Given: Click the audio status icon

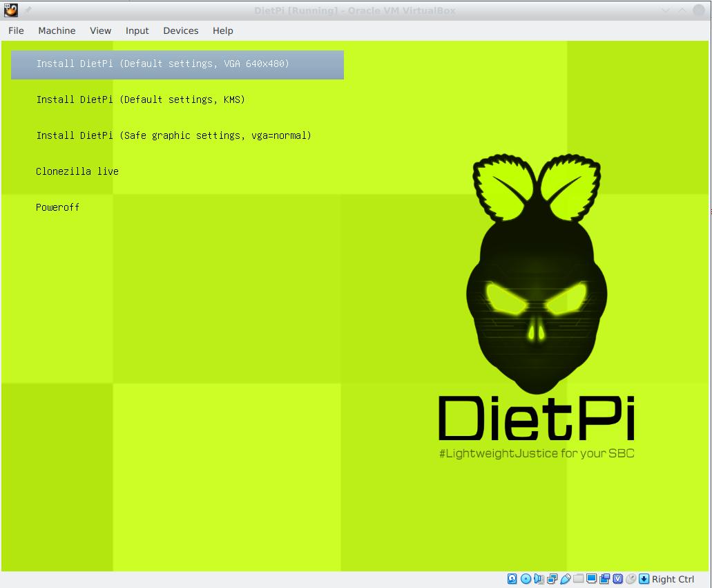Looking at the screenshot, I should 539,579.
